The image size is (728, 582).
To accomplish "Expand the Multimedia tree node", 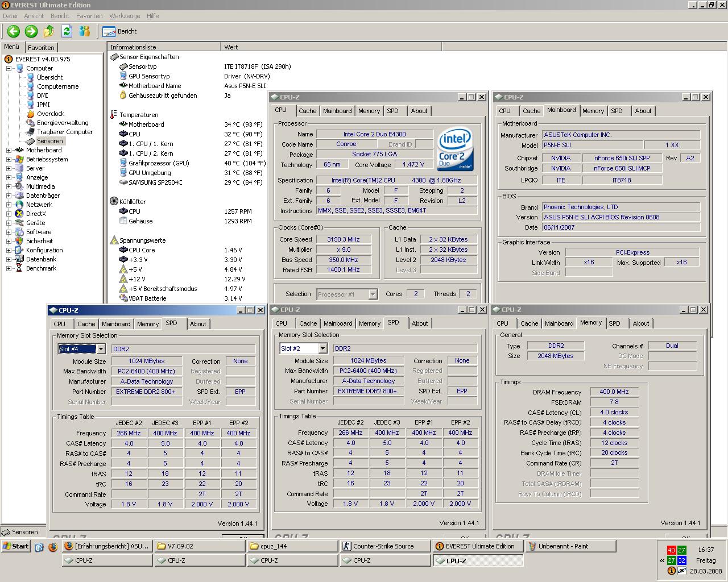I will 9,186.
